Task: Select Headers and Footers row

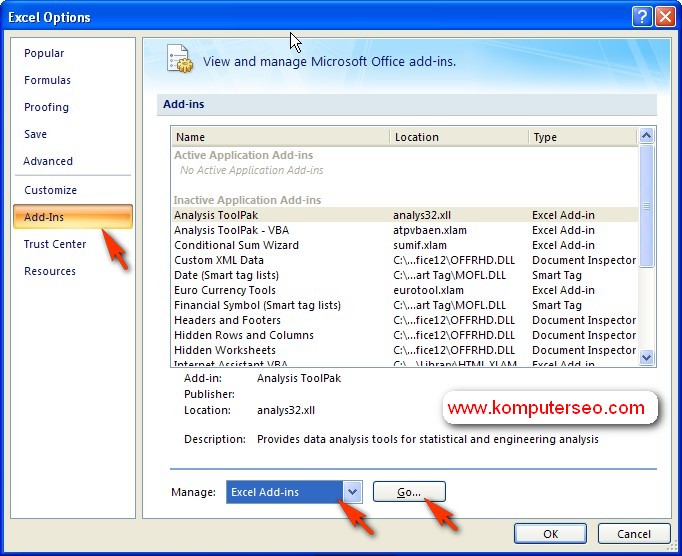Action: pyautogui.click(x=405, y=320)
